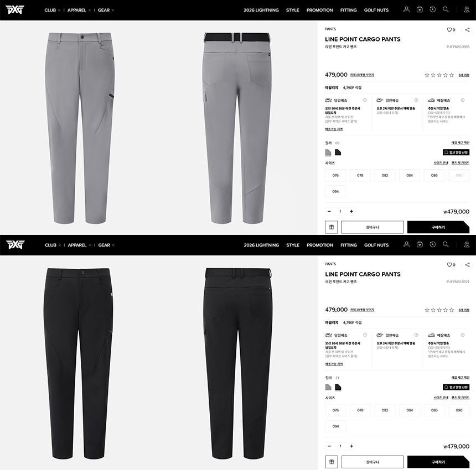The height and width of the screenshot is (470, 476).
Task: Select size 084 for the gray pants
Action: pos(410,175)
